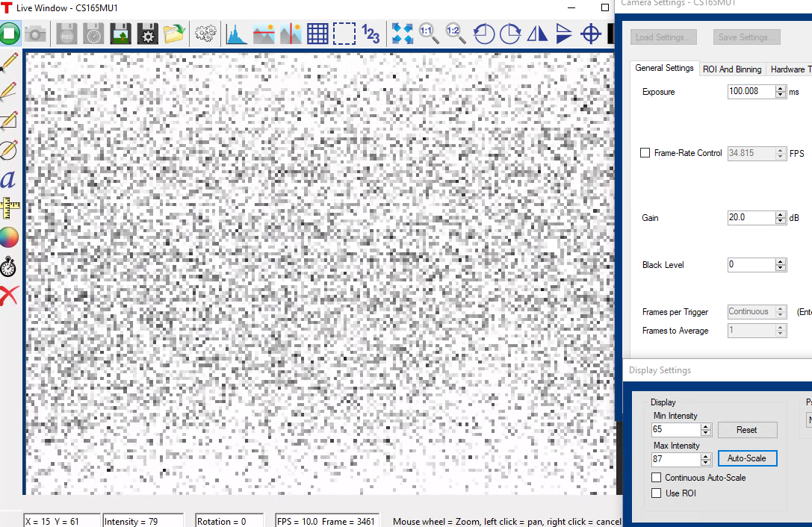
Task: Set zoom to 1:1 magnifier
Action: 429,34
